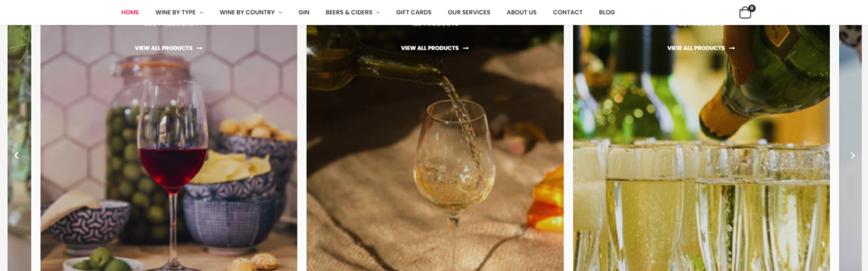Image resolution: width=868 pixels, height=271 pixels.
Task: Click arrow beside red wine View All Products
Action: pyautogui.click(x=200, y=48)
